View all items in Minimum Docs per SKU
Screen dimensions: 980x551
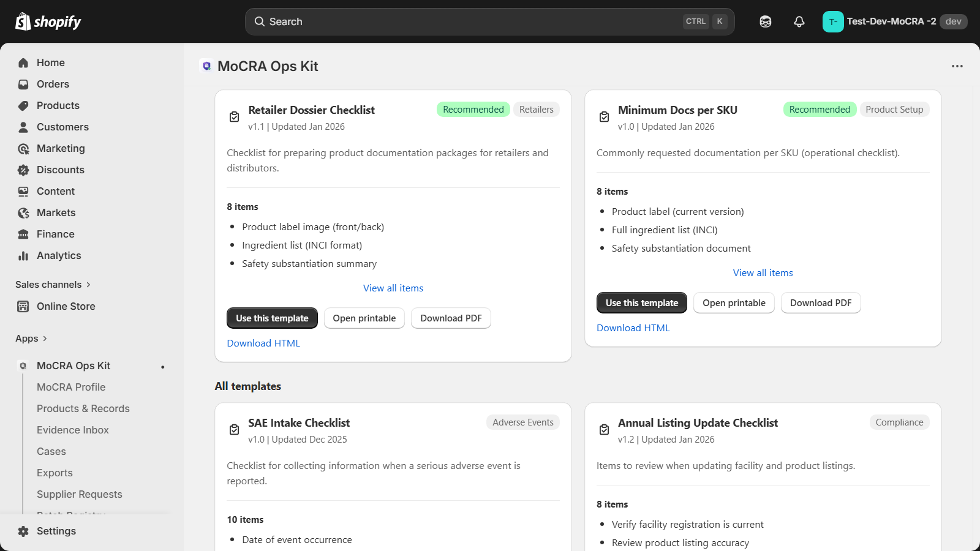coord(763,273)
